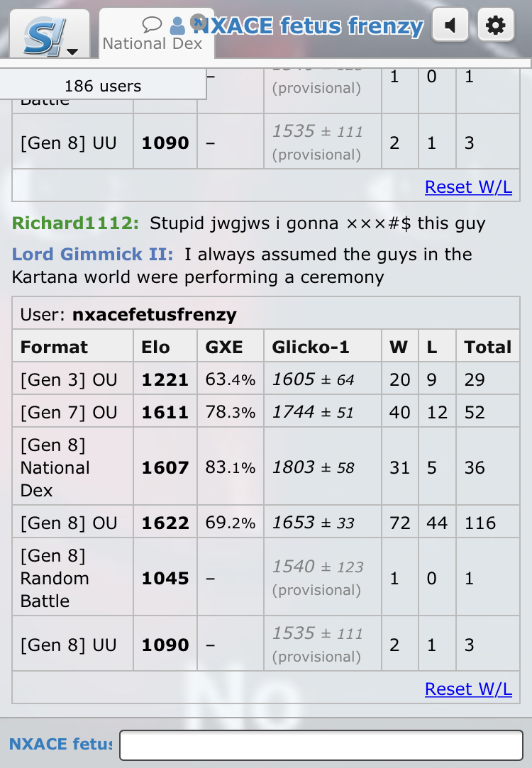Click the lower Reset W/L link

pyautogui.click(x=468, y=689)
